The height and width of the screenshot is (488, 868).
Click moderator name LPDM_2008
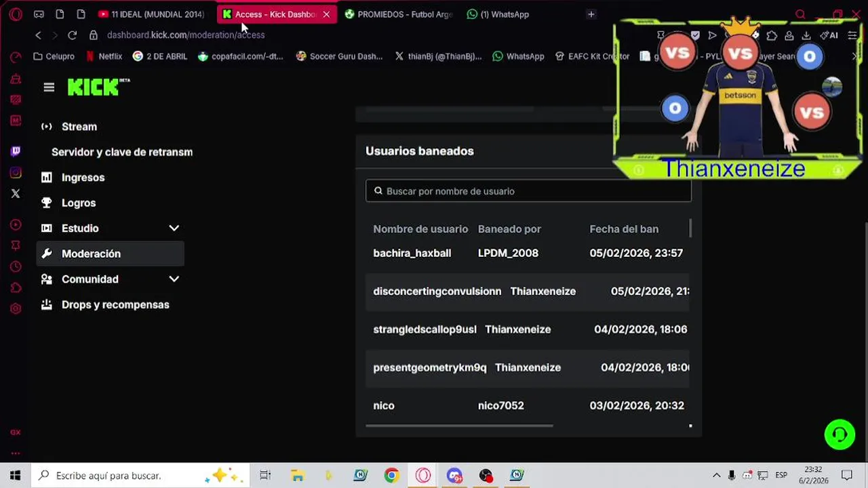click(x=508, y=253)
